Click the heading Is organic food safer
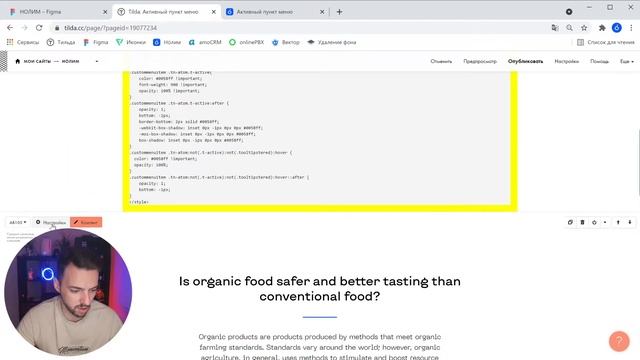The width and height of the screenshot is (640, 360). [320, 289]
